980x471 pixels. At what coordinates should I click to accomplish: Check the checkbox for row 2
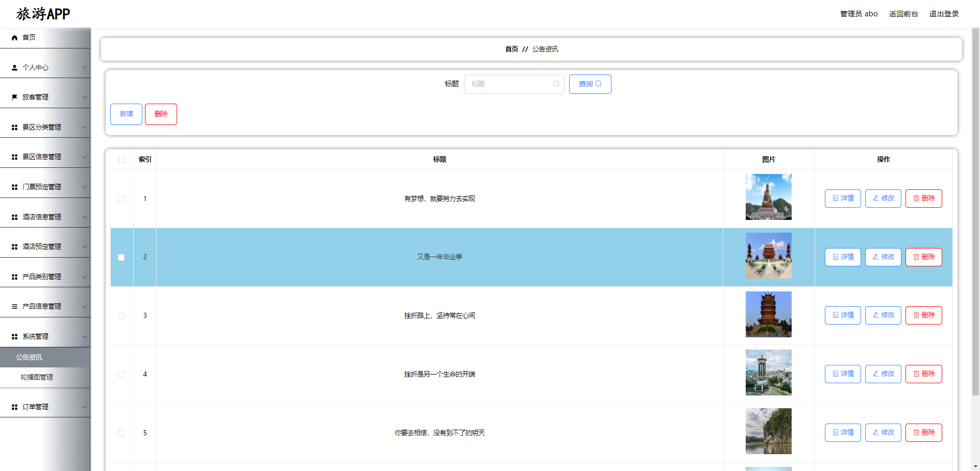pyautogui.click(x=121, y=257)
